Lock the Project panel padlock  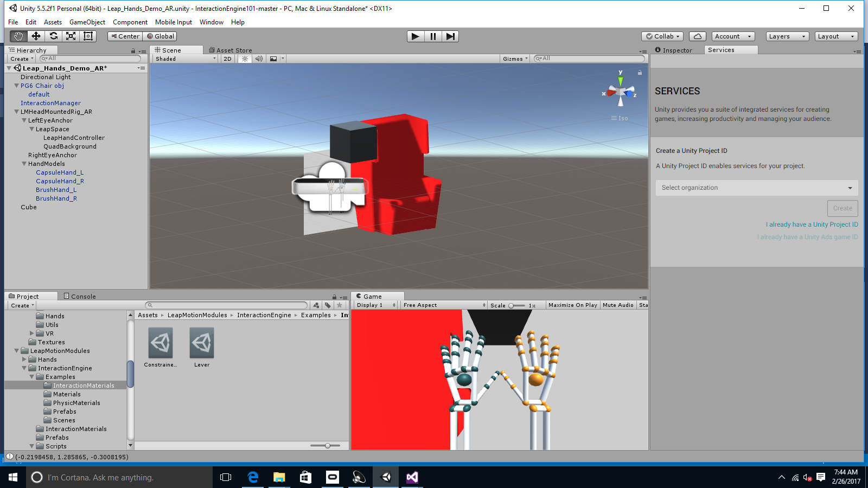tap(335, 297)
